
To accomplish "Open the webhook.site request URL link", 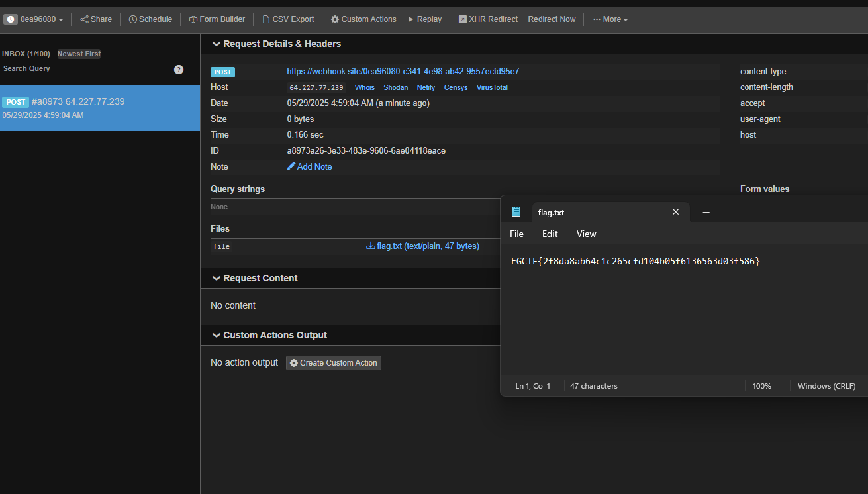I will pyautogui.click(x=403, y=71).
